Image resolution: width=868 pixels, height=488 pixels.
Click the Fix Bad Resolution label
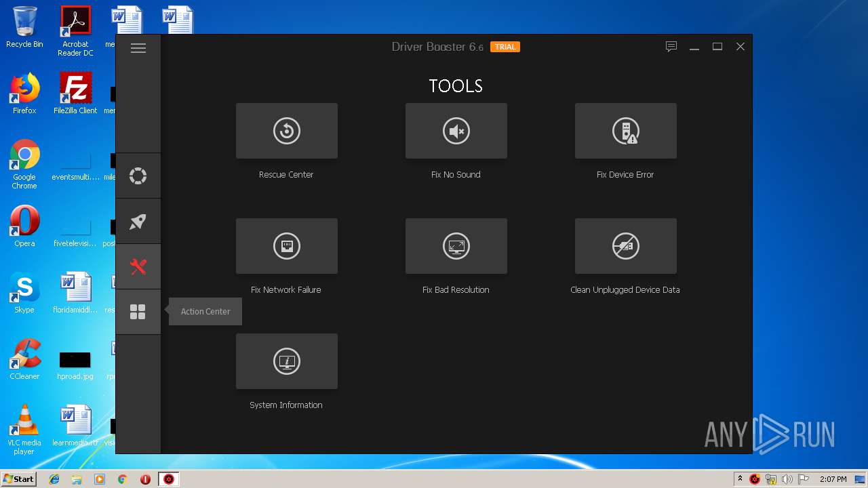point(456,290)
